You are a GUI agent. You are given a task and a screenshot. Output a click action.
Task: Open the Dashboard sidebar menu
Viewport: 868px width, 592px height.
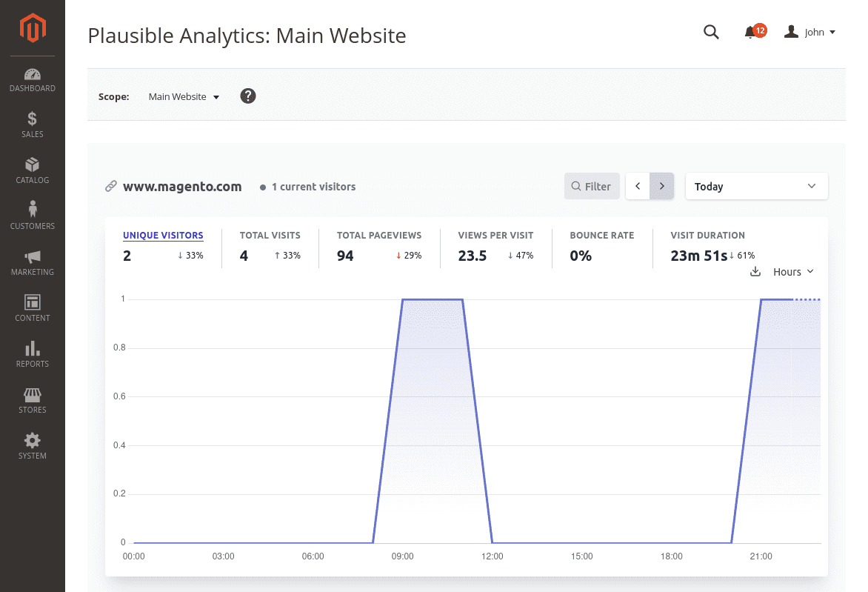32,80
